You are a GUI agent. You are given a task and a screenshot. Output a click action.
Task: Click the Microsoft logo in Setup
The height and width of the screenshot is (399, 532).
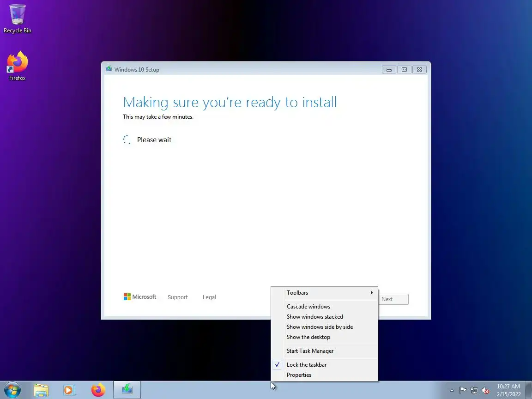(x=140, y=297)
